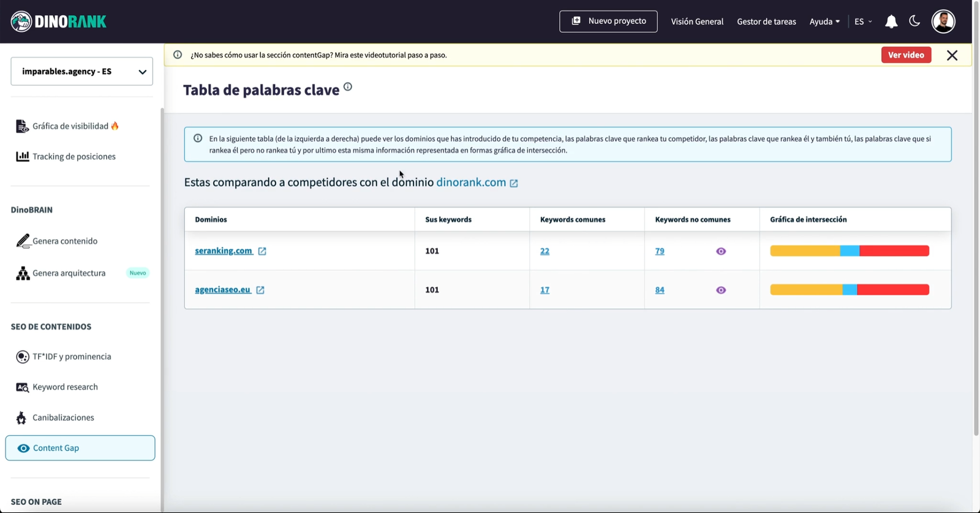Viewport: 980px width, 513px height.
Task: Open 22 common keywords for seranking.com
Action: tap(545, 251)
